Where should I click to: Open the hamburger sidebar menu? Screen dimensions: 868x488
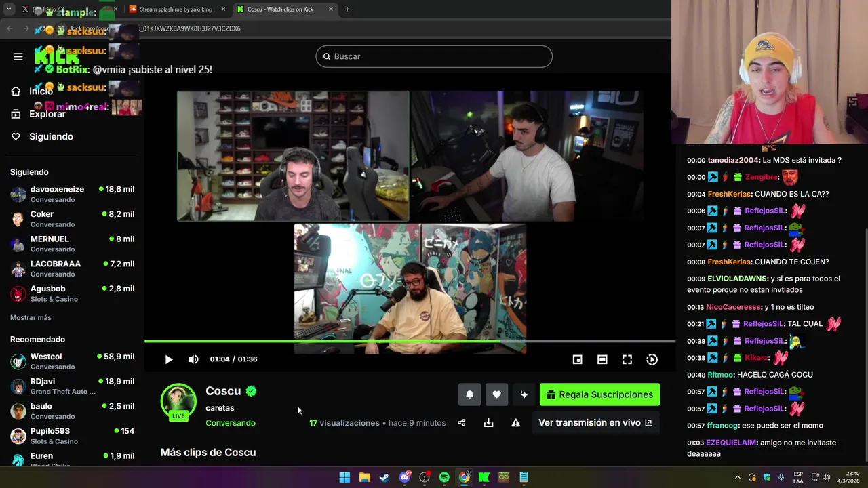point(18,57)
